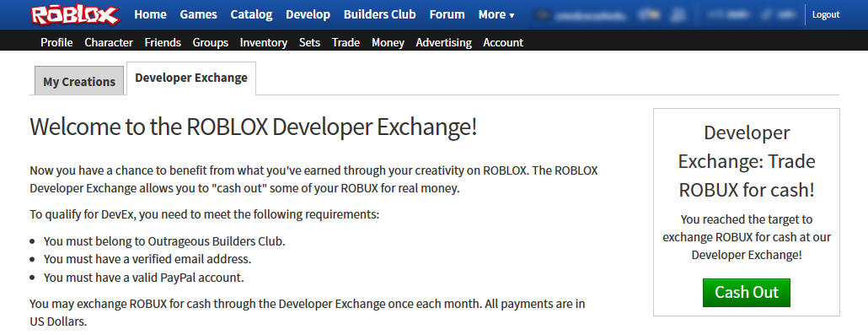Click the green Cash Out button
Image resolution: width=868 pixels, height=335 pixels.
[746, 292]
